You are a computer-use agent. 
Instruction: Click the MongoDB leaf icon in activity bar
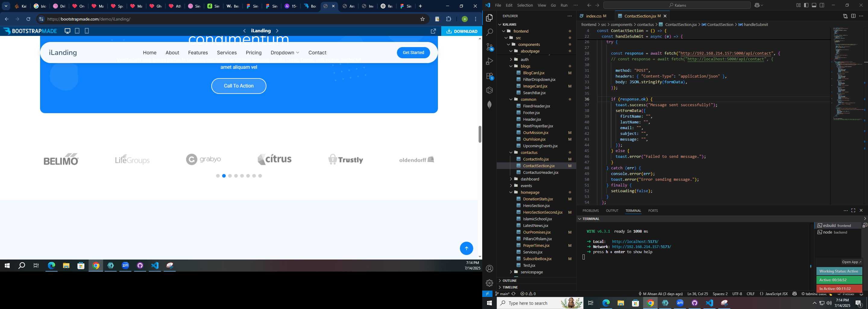[489, 105]
